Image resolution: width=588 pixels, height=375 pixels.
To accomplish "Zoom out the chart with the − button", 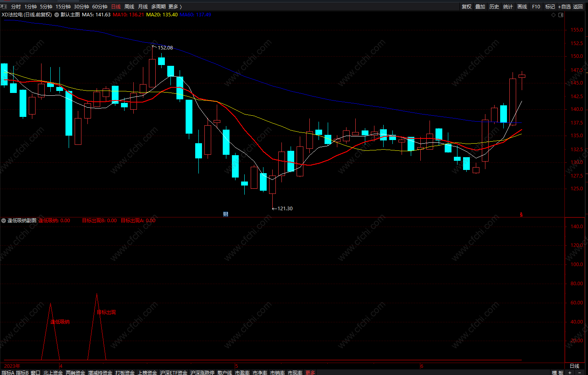I will coord(580,373).
